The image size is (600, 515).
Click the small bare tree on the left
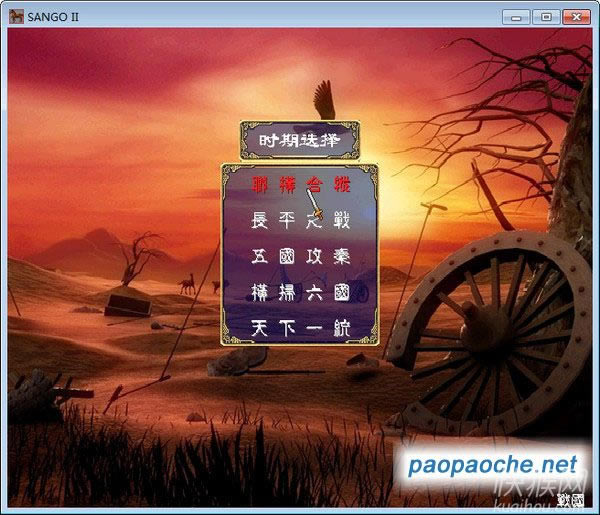[x=138, y=255]
